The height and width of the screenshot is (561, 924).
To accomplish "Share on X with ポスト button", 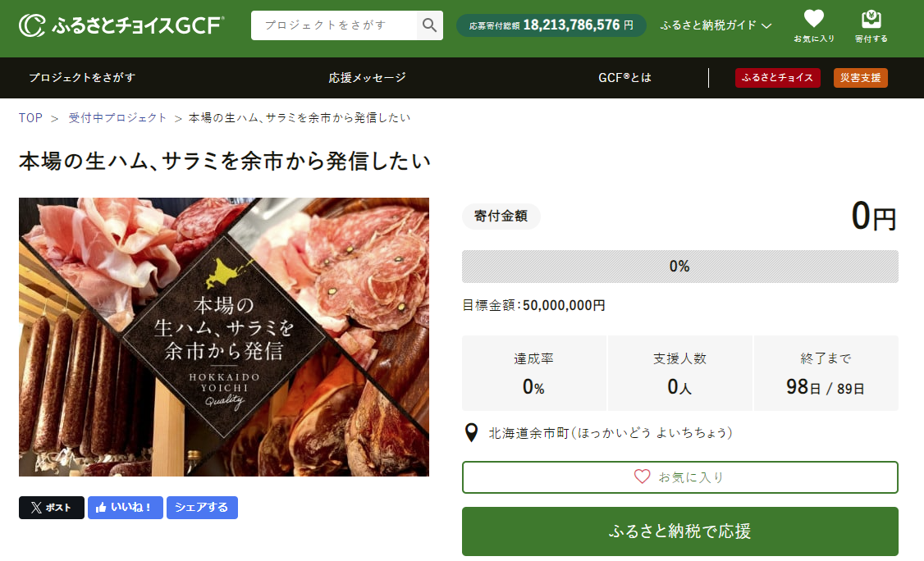I will click(x=51, y=508).
